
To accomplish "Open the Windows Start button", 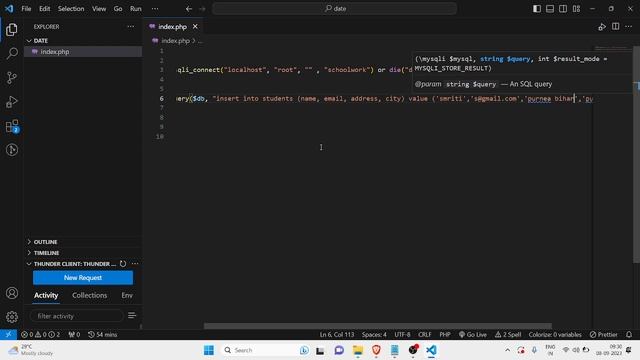I will coord(209,350).
